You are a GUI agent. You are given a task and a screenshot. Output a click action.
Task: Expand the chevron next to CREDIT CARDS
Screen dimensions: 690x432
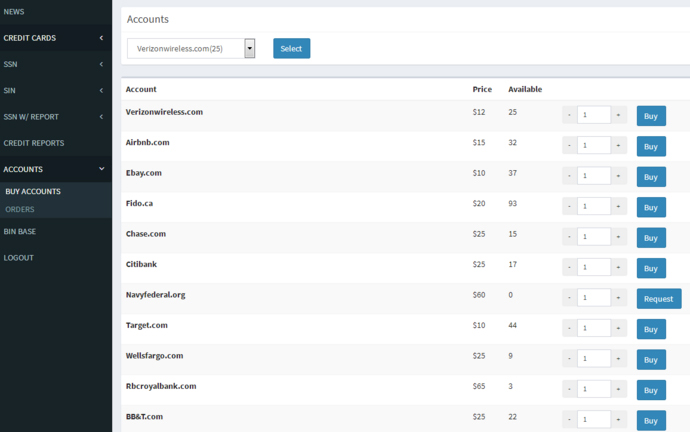101,38
